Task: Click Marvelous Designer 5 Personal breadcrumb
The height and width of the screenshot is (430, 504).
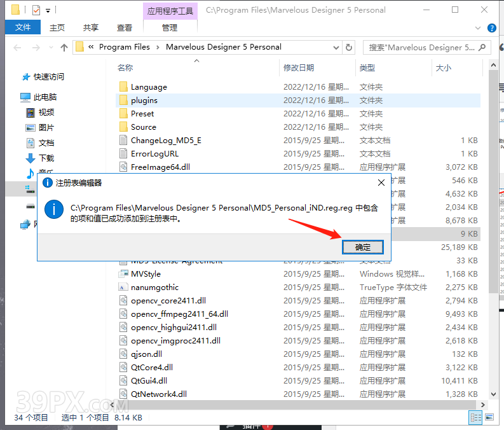Action: pos(223,47)
